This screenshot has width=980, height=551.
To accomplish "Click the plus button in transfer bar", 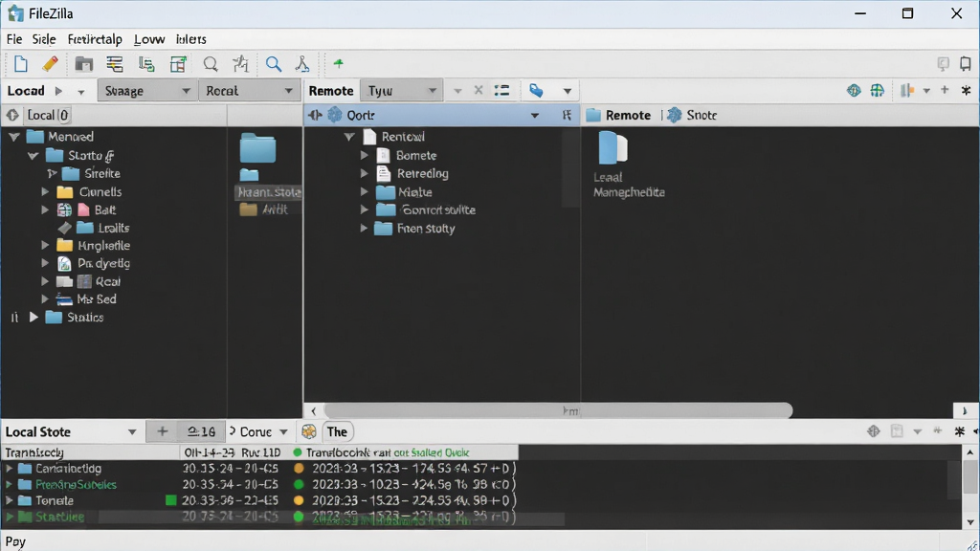I will point(162,431).
